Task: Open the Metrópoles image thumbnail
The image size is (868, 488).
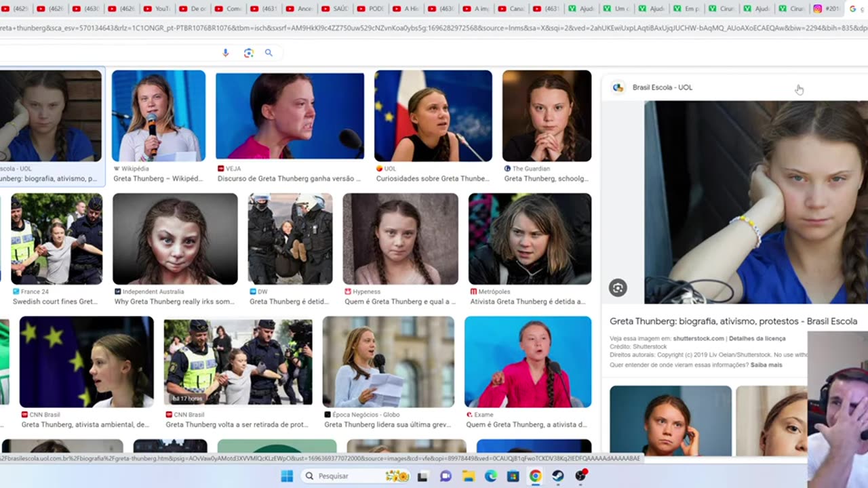Action: click(x=530, y=239)
